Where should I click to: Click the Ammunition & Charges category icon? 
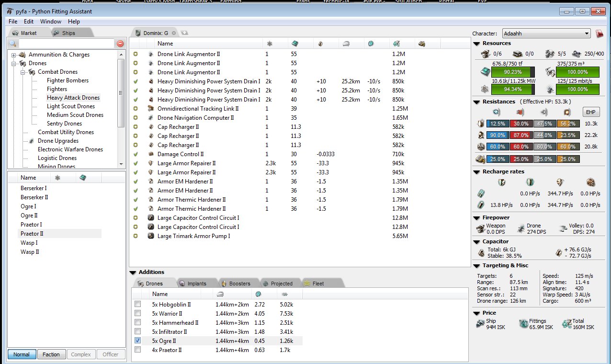click(x=23, y=55)
